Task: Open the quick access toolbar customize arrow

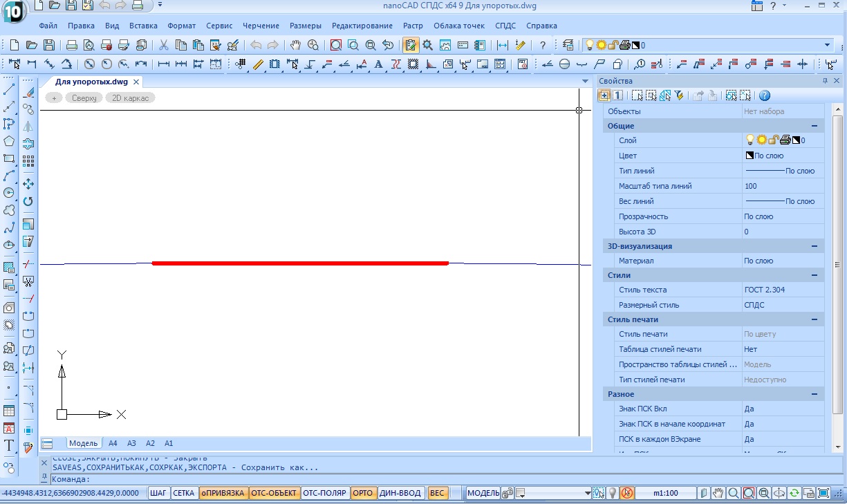Action: pos(160,6)
